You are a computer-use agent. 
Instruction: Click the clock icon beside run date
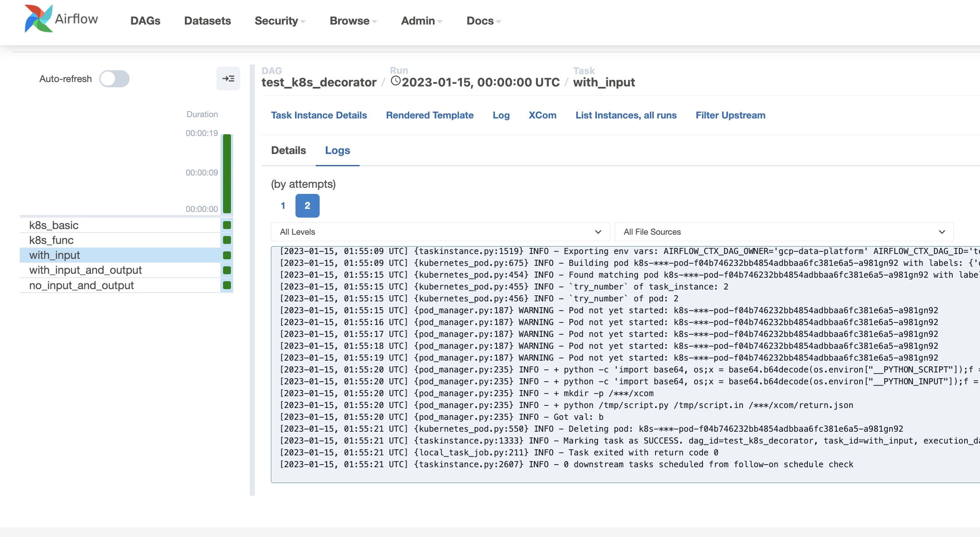coord(396,81)
